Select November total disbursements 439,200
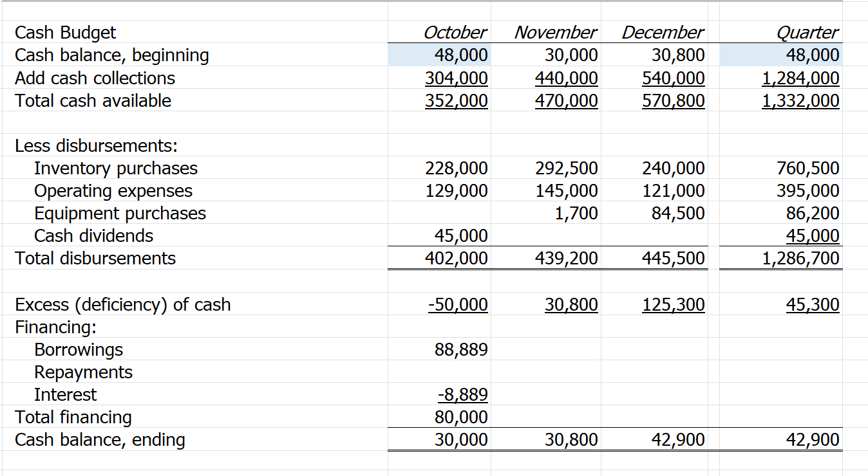868x476 pixels. (x=566, y=258)
